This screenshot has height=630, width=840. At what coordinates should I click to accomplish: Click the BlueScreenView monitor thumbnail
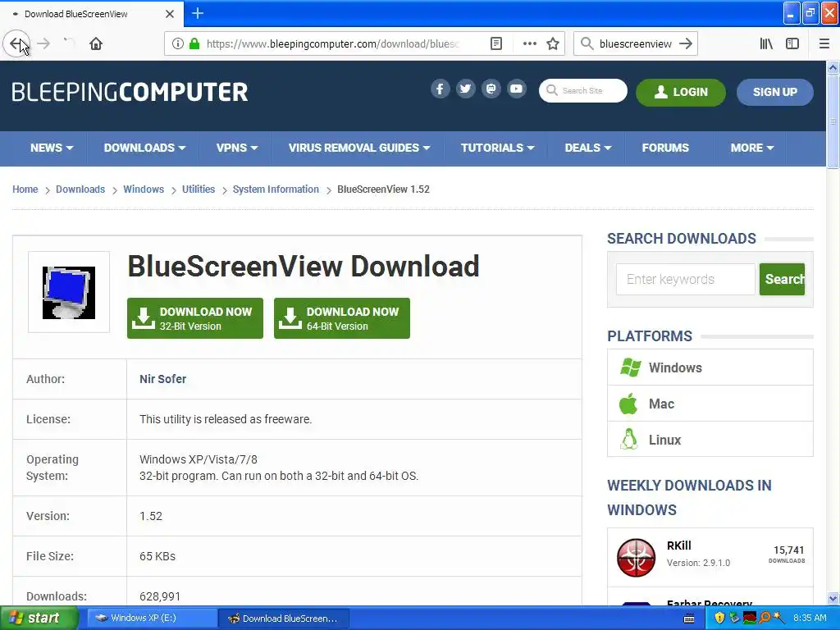[69, 293]
